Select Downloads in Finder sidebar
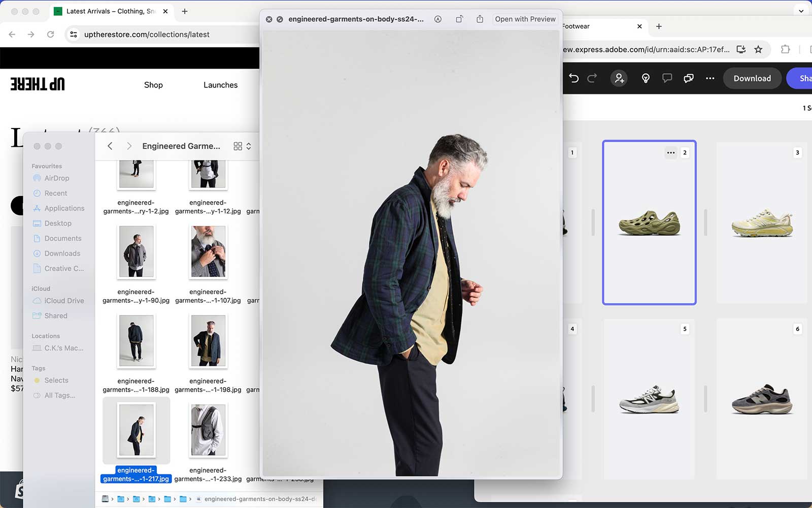 (62, 253)
